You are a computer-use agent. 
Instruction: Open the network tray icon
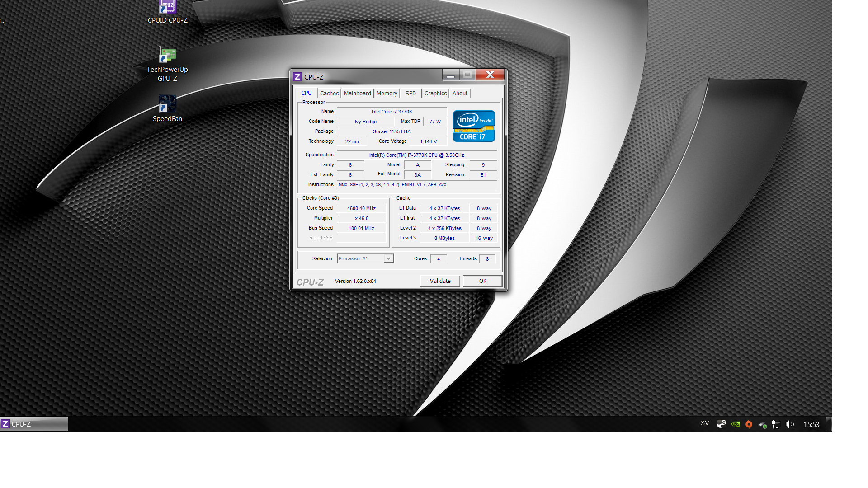tap(776, 424)
